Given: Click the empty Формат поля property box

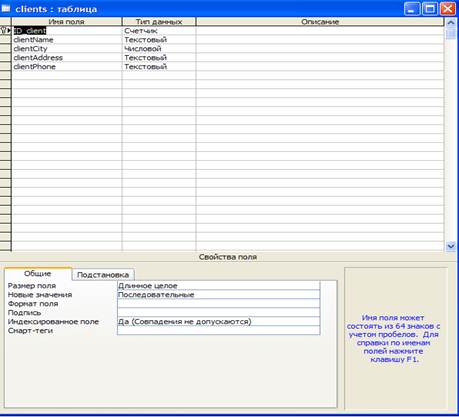Looking at the screenshot, I should (x=219, y=304).
